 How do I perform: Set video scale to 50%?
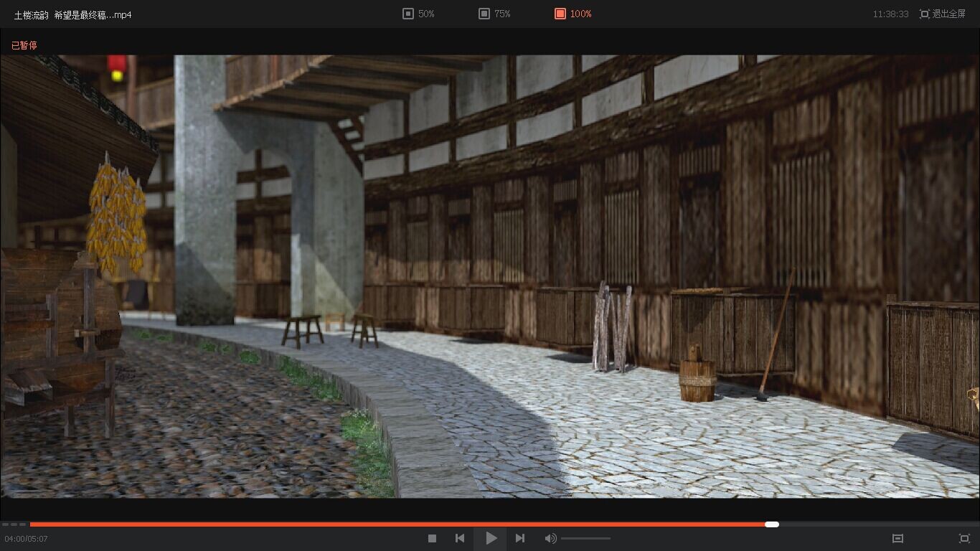[418, 14]
